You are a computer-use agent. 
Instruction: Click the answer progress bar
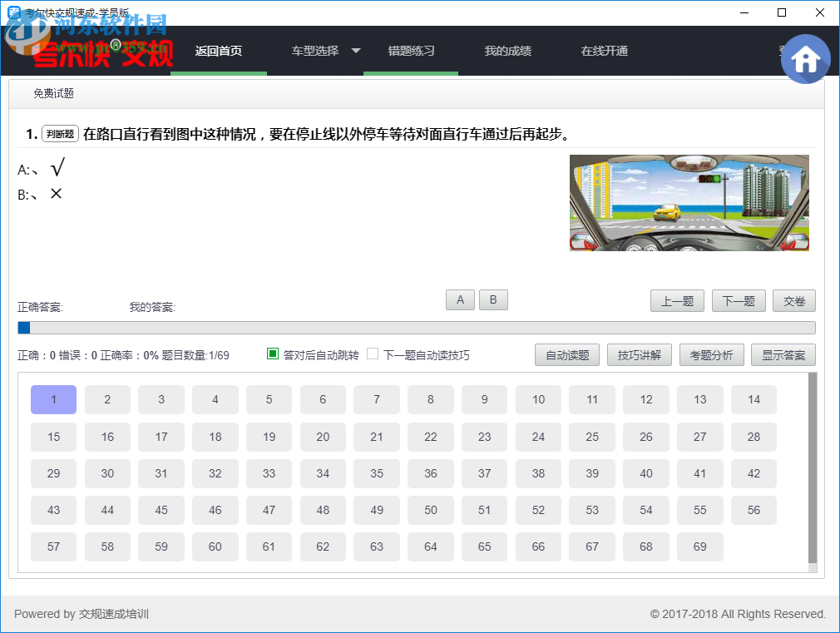[416, 327]
